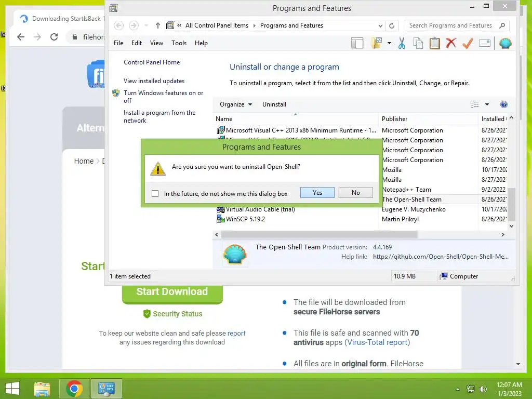Open recent locations dropdown arrow
Viewport: 532px width, 399px height.
[146, 25]
